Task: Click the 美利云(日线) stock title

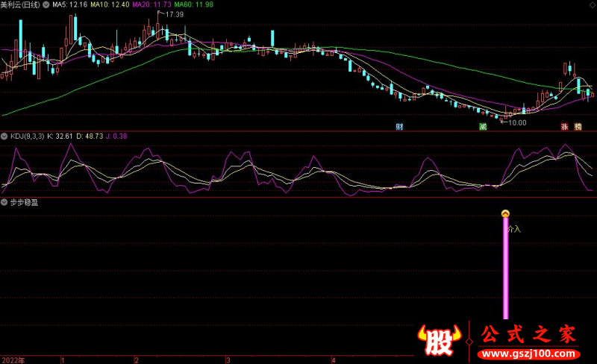Action: (21, 4)
